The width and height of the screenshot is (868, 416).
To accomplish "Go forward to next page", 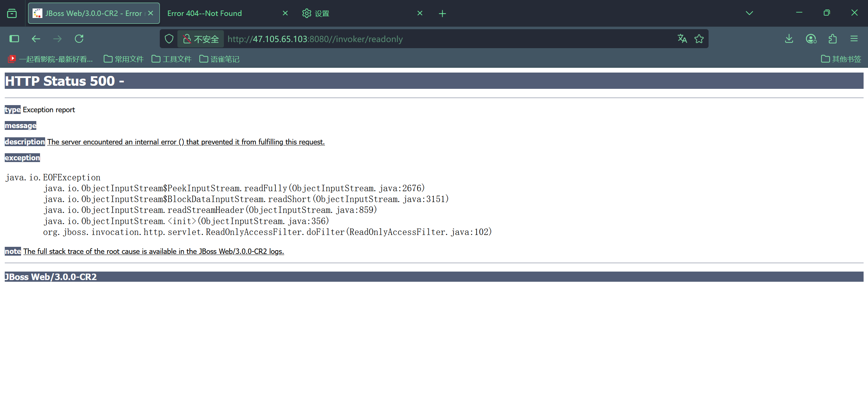I will (x=57, y=39).
